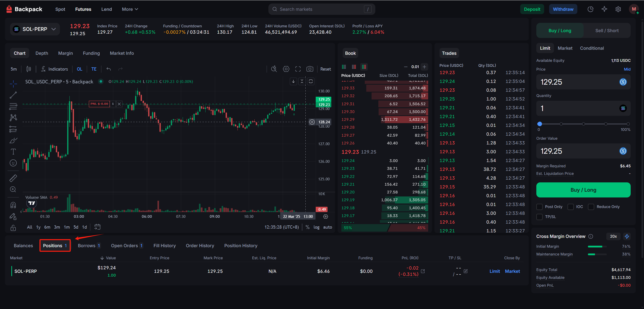
Task: Edit TP/SL for SOL-PERP position
Action: click(466, 271)
